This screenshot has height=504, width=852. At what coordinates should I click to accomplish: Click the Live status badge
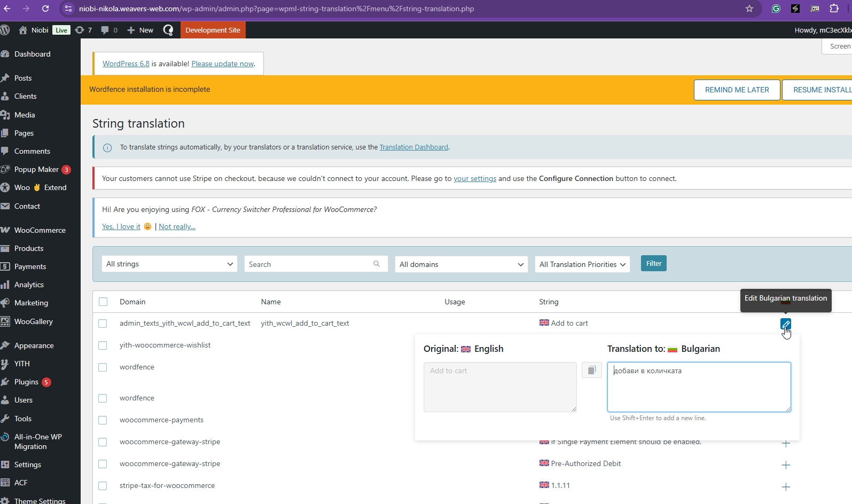click(x=61, y=30)
